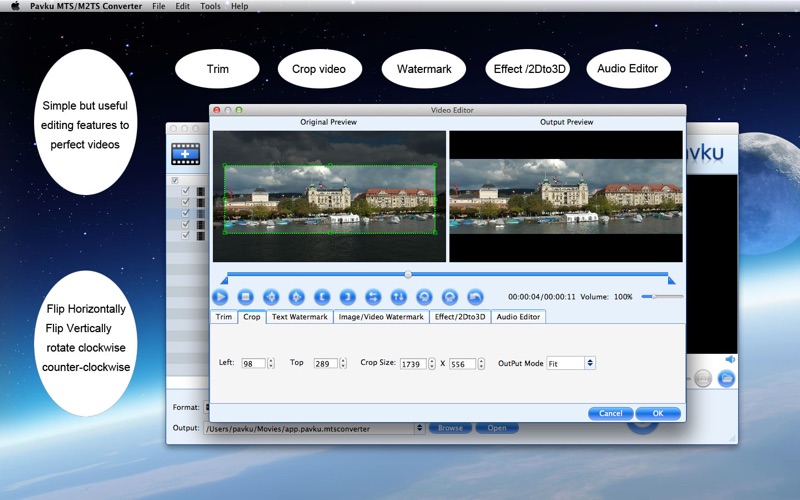
Task: Click the Add Video filmstrip icon in main window
Action: click(186, 154)
